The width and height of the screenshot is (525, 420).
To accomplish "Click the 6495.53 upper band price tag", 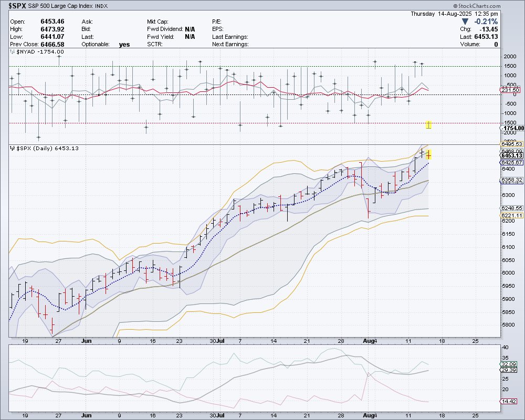I will pyautogui.click(x=511, y=144).
